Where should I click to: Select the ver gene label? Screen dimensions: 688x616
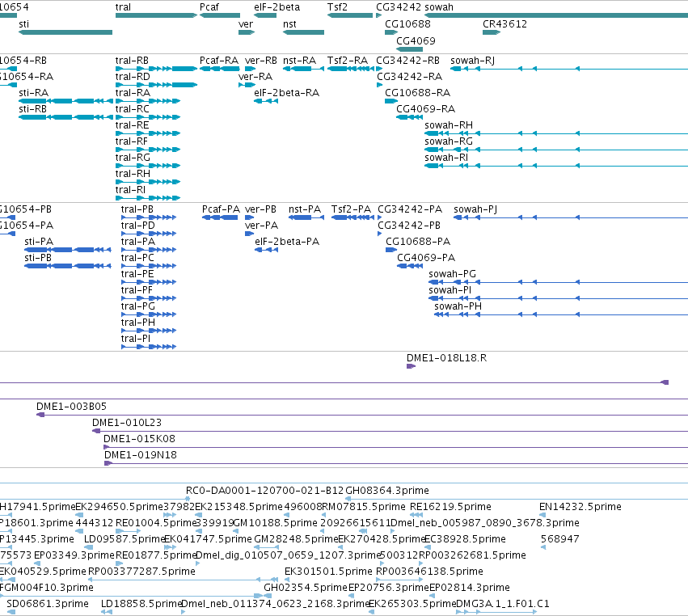[246, 23]
